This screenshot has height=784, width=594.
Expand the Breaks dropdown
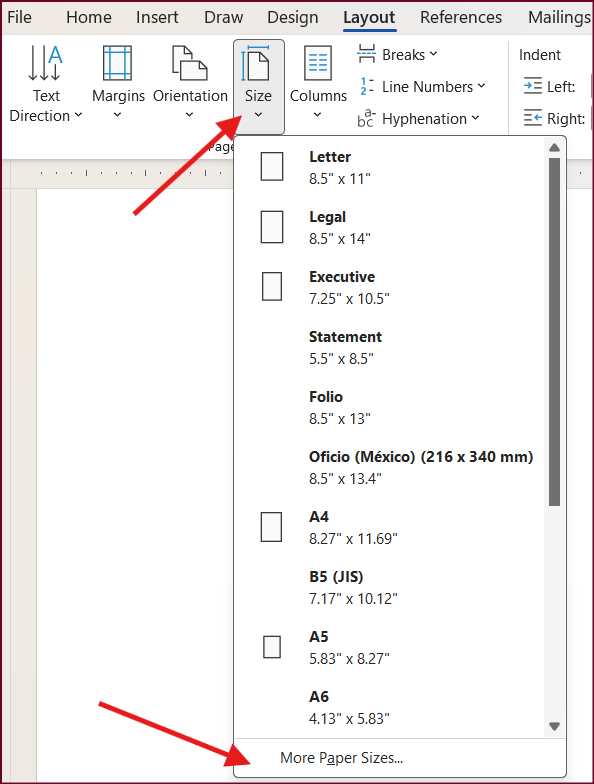(x=398, y=54)
